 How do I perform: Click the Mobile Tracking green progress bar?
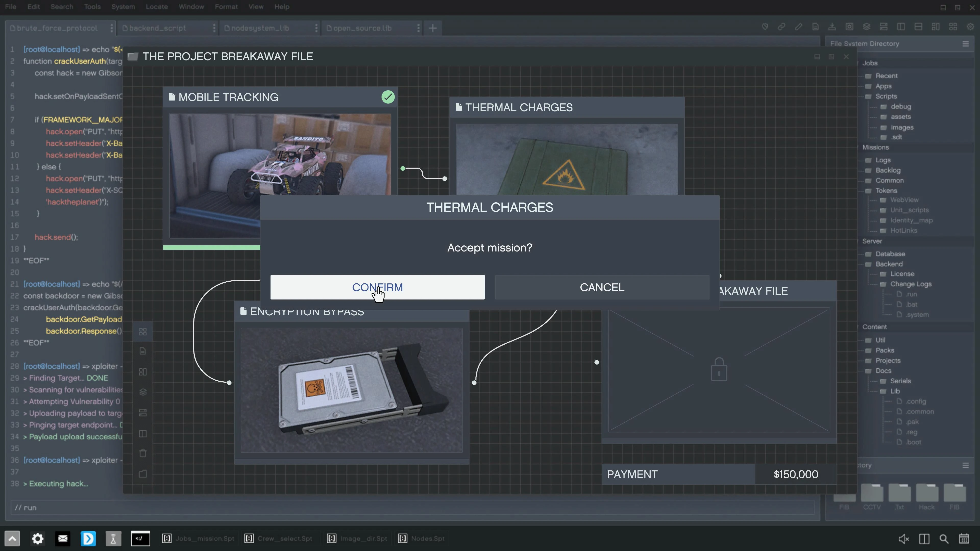tap(212, 247)
